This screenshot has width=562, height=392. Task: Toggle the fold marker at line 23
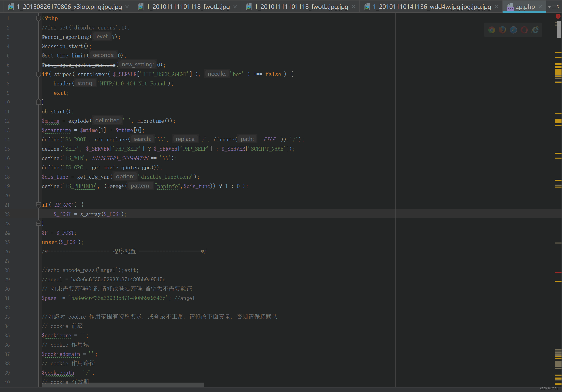pyautogui.click(x=38, y=223)
